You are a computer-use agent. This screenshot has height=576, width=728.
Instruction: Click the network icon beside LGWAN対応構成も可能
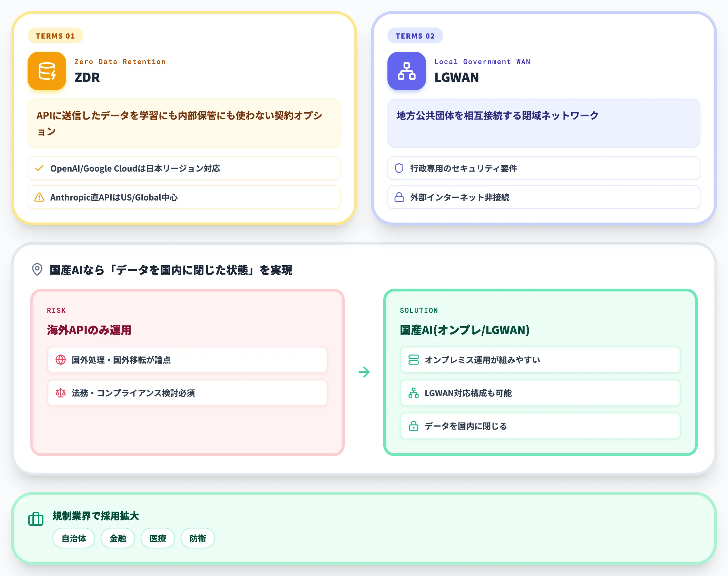pos(414,393)
